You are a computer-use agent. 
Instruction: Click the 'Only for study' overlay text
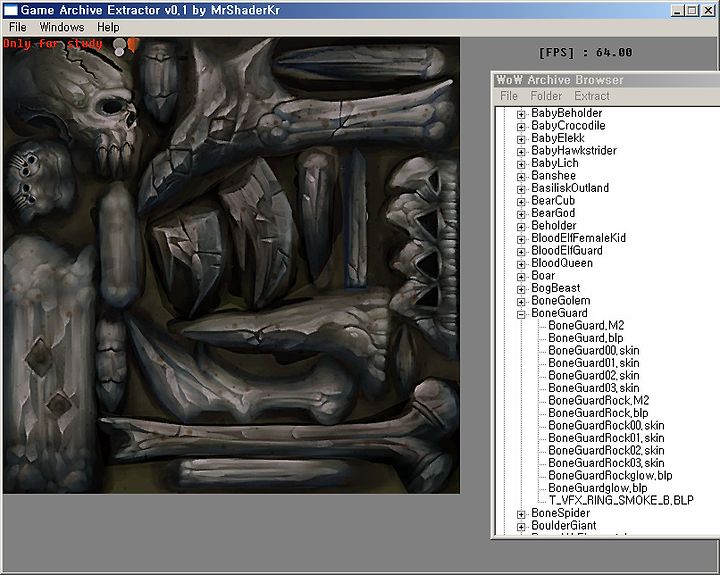53,44
